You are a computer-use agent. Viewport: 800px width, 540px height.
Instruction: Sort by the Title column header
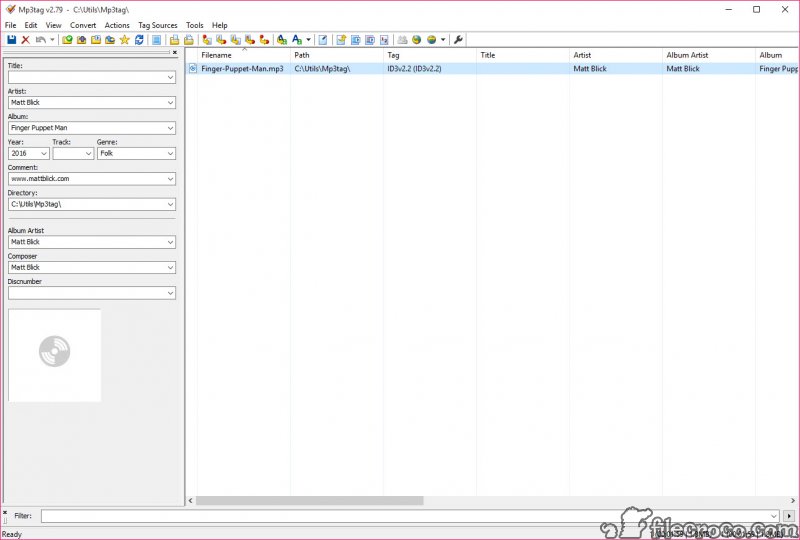523,55
